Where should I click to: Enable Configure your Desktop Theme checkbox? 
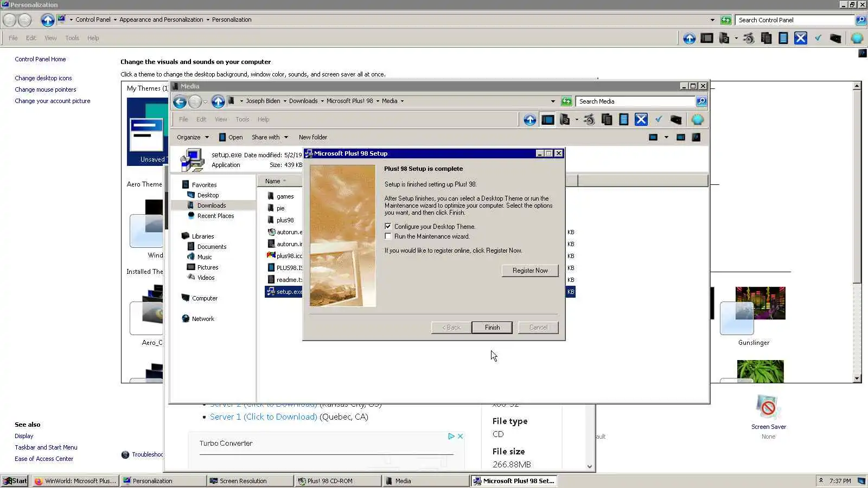tap(388, 226)
